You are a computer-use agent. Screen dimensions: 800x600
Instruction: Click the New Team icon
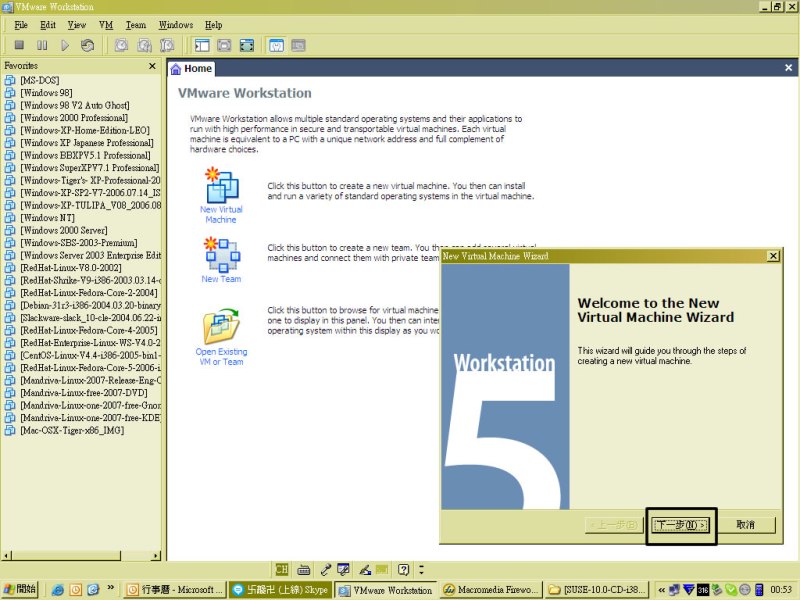221,254
